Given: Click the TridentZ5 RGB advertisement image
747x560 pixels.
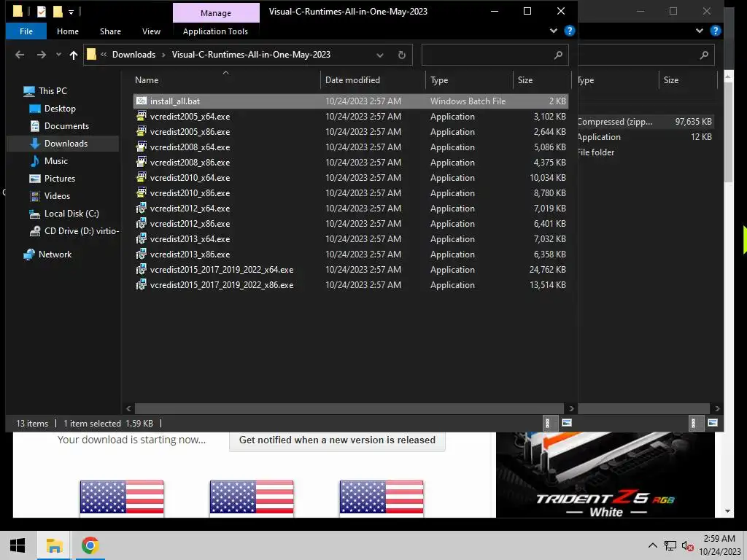Looking at the screenshot, I should click(605, 475).
